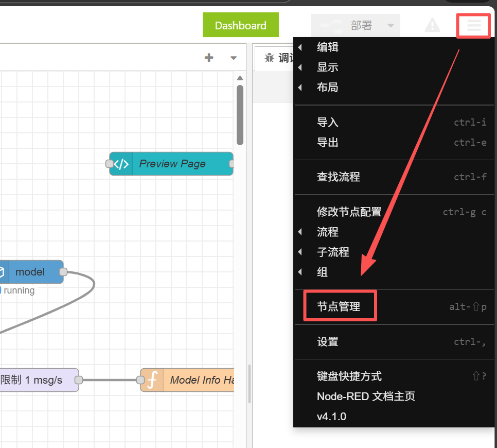
Task: Expand the 编辑 submenu
Action: click(x=328, y=47)
